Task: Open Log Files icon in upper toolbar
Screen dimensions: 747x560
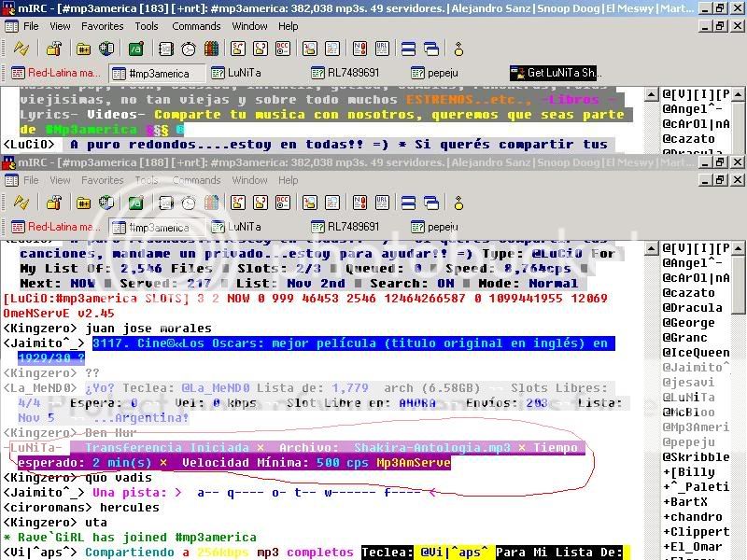Action: click(x=332, y=49)
